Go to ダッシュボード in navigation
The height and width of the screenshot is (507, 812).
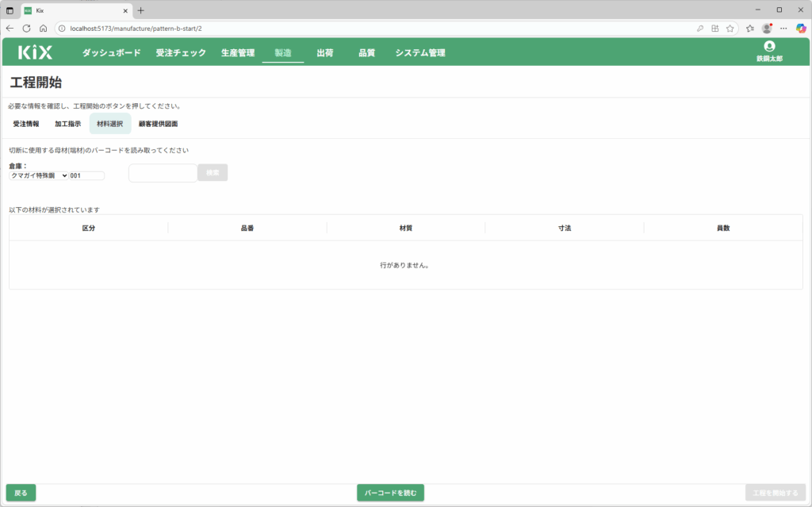point(111,53)
